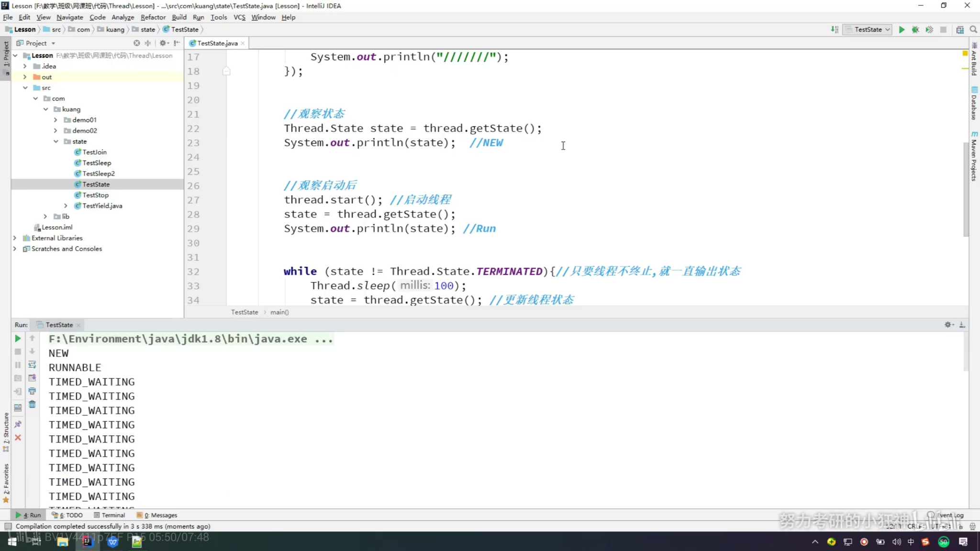Rerun TestState in the Run panel
Screen dimensions: 980x551
(x=18, y=339)
